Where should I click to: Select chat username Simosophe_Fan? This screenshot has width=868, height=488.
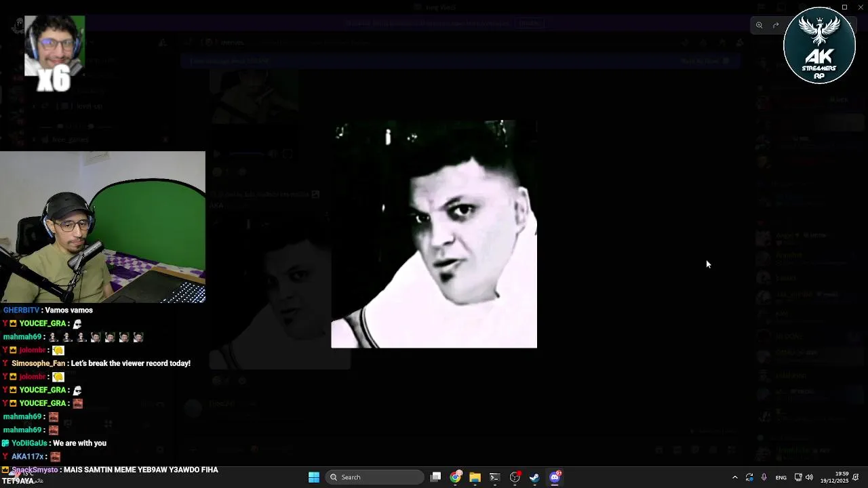click(x=38, y=363)
